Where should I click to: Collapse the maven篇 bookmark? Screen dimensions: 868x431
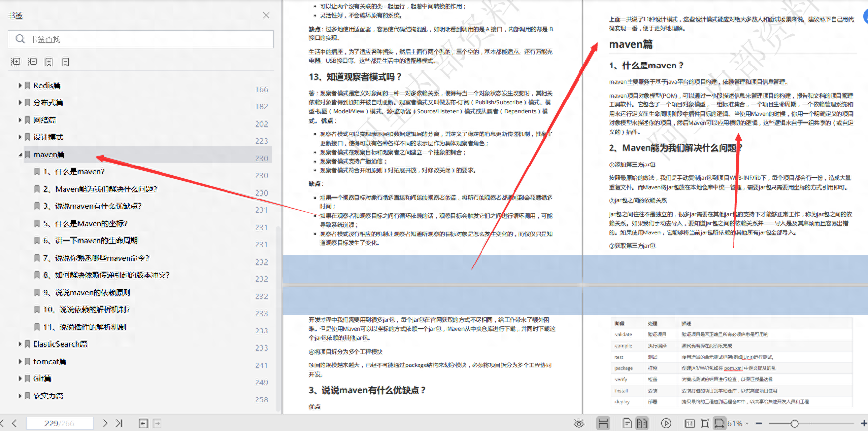[x=20, y=155]
